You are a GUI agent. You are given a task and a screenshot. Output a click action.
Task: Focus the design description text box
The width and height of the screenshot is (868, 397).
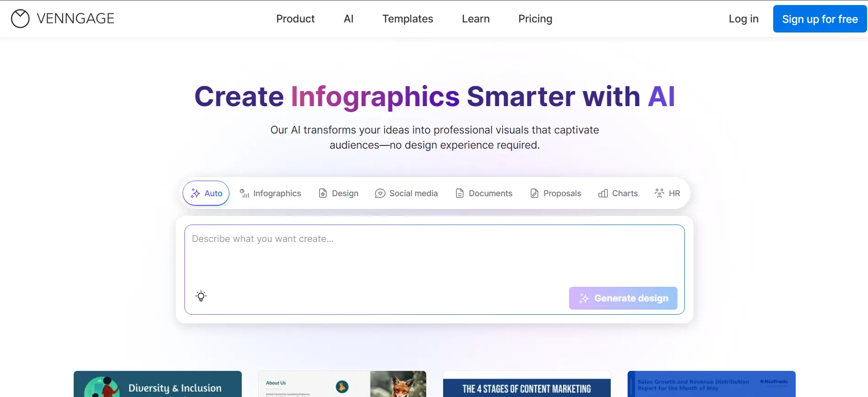pos(434,256)
